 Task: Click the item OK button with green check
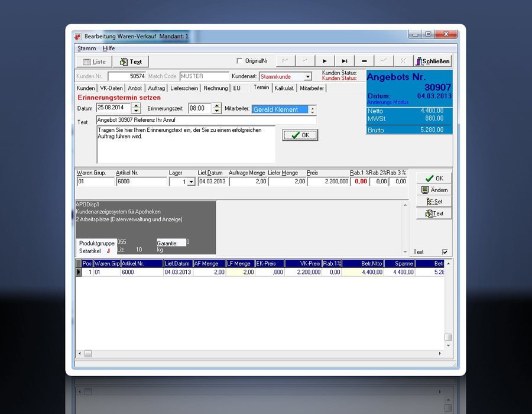point(434,179)
